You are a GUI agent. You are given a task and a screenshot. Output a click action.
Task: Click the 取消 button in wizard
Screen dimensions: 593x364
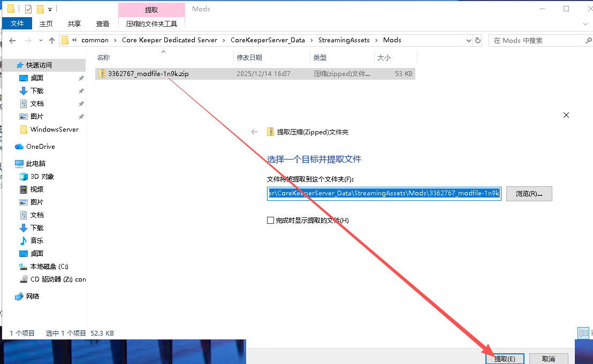coord(548,359)
